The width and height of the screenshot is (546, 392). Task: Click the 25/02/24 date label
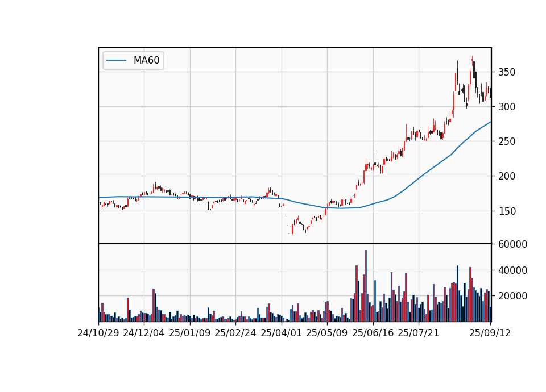[x=235, y=333]
